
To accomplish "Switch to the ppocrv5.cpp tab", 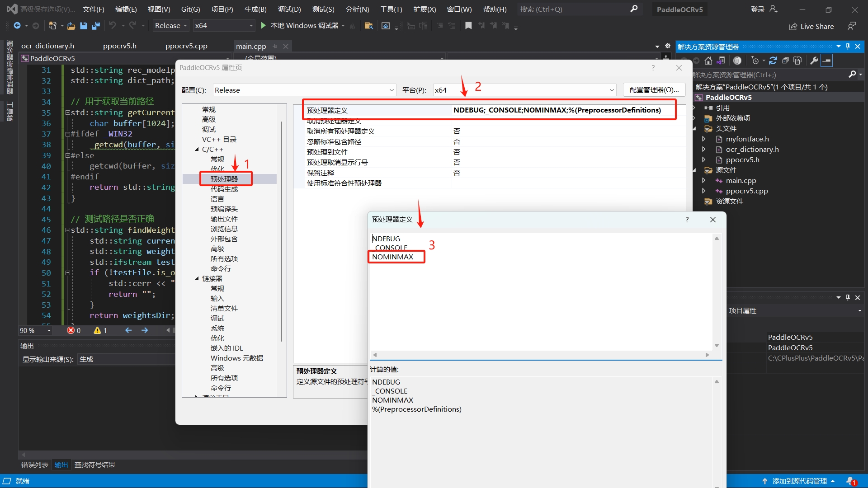I will point(186,46).
